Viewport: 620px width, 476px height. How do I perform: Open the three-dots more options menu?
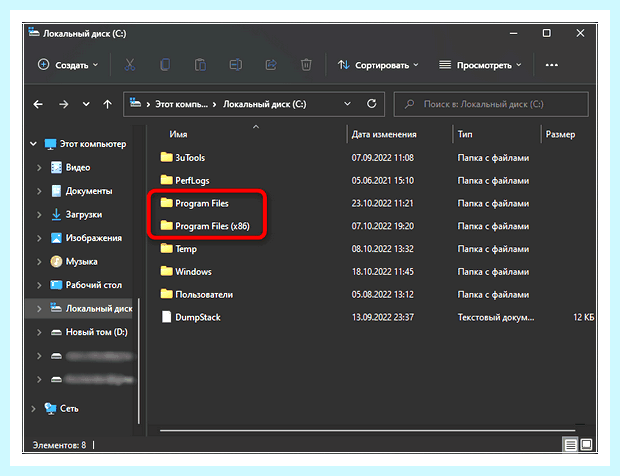(552, 65)
